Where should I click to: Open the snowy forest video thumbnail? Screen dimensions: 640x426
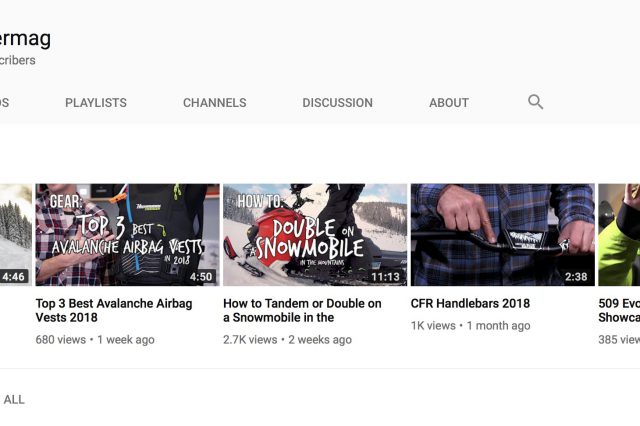16,235
